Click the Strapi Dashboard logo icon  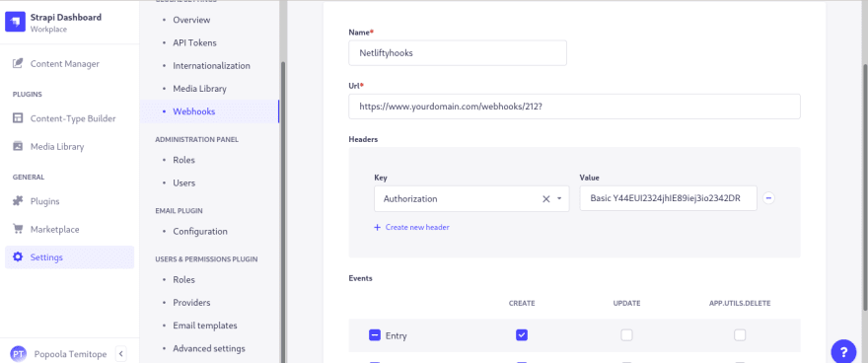click(x=16, y=22)
